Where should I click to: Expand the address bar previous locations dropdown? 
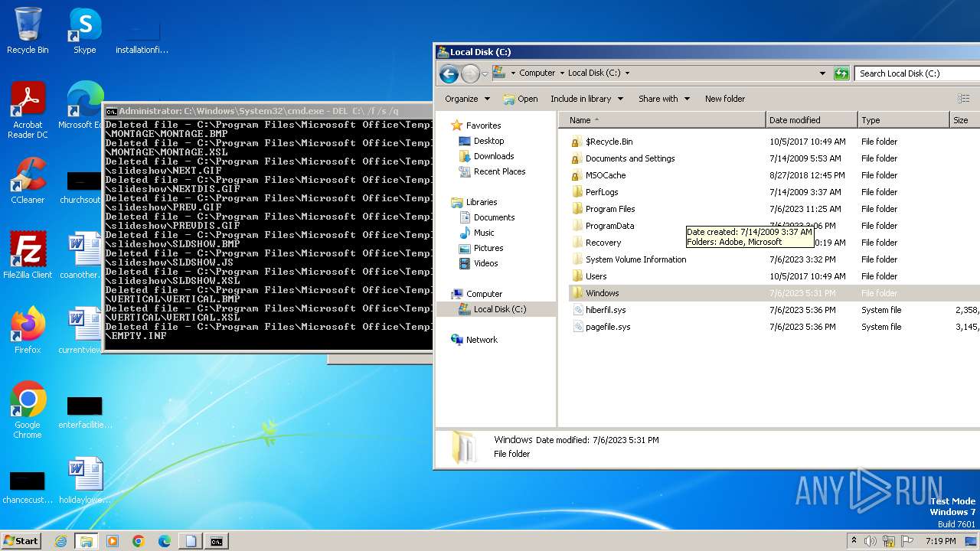point(822,73)
